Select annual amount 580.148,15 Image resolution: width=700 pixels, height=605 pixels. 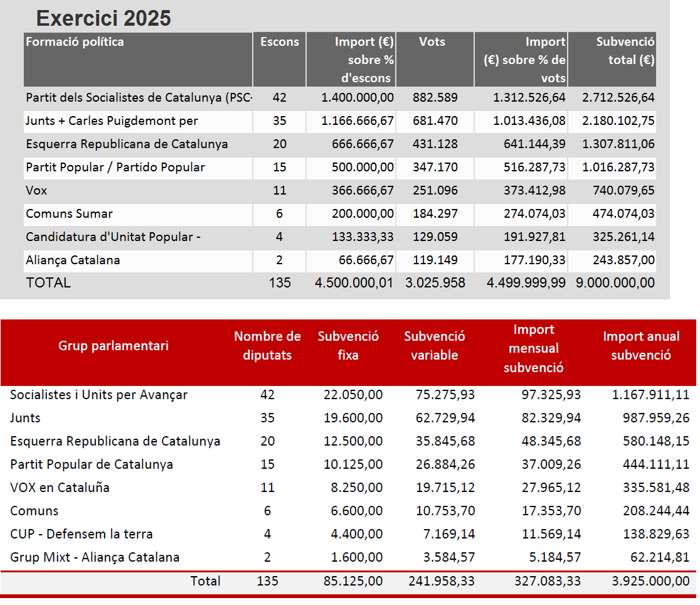click(x=656, y=441)
